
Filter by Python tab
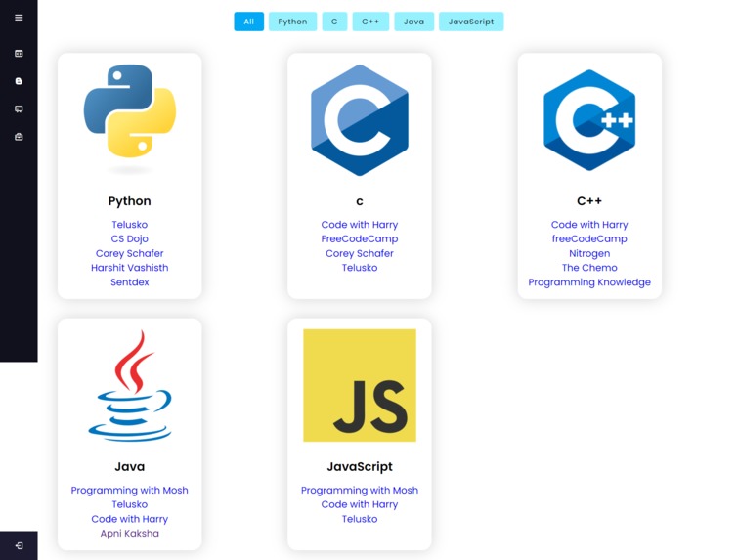[292, 22]
